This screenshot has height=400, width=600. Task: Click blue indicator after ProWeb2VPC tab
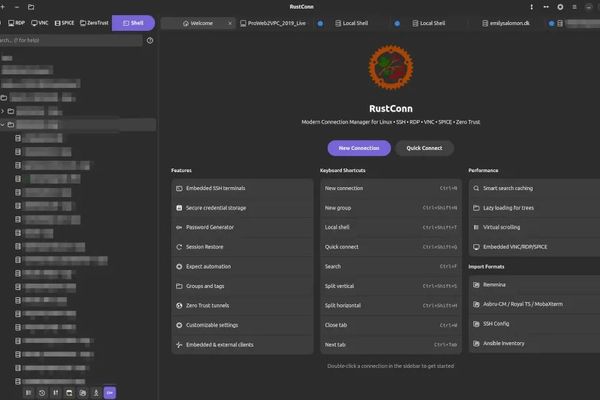tap(320, 23)
